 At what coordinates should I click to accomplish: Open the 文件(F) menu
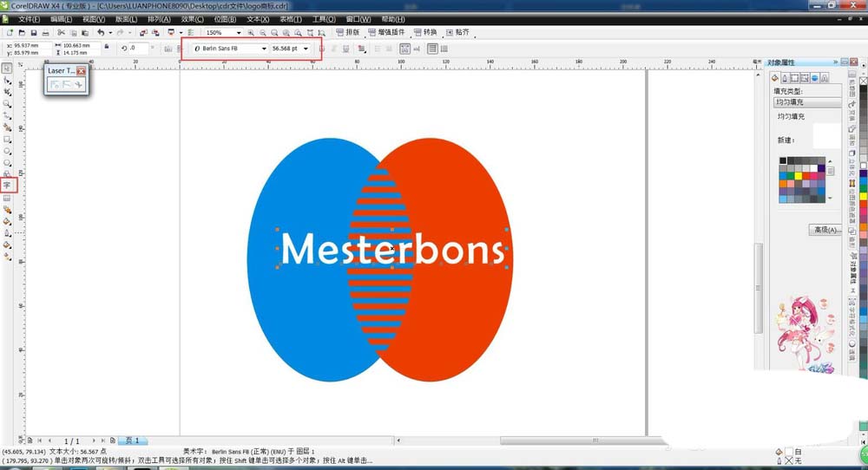(29, 19)
